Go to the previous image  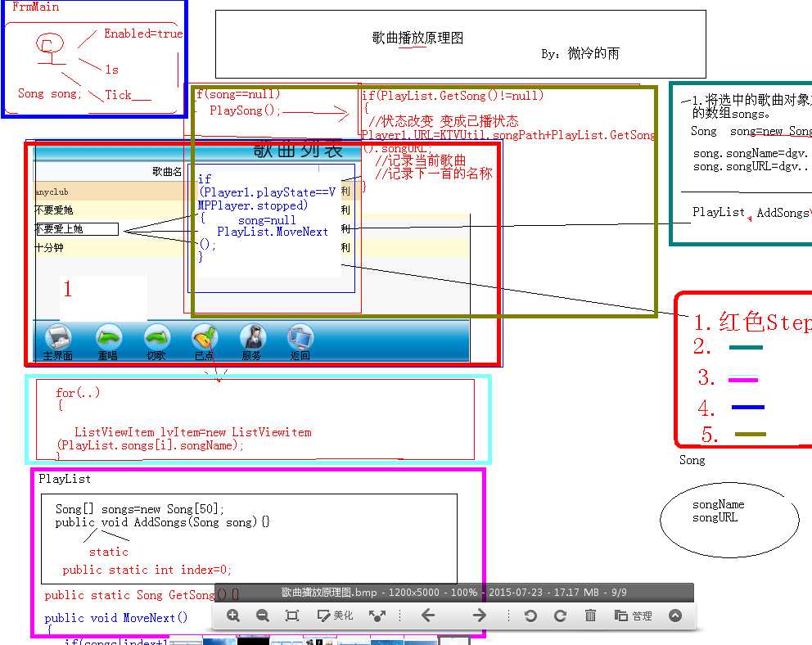tap(428, 616)
